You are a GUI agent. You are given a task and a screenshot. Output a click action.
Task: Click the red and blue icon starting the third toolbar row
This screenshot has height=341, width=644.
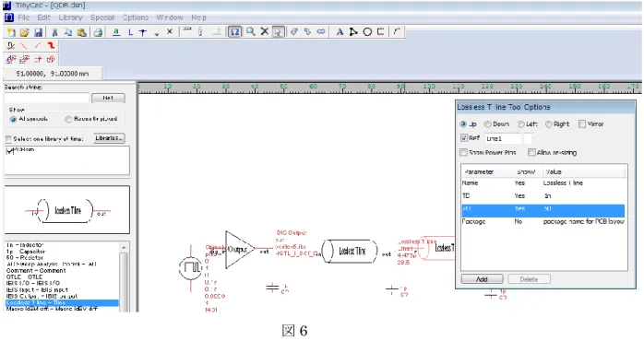11,60
